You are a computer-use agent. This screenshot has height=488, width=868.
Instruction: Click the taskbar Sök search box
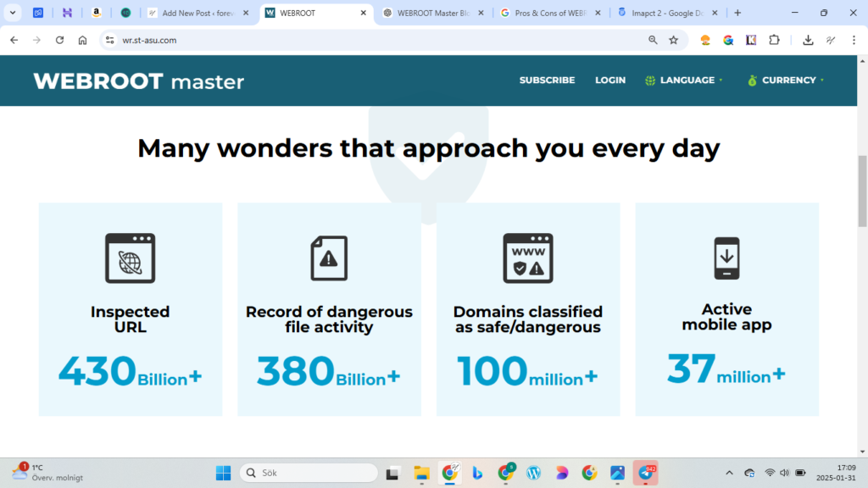(x=309, y=473)
